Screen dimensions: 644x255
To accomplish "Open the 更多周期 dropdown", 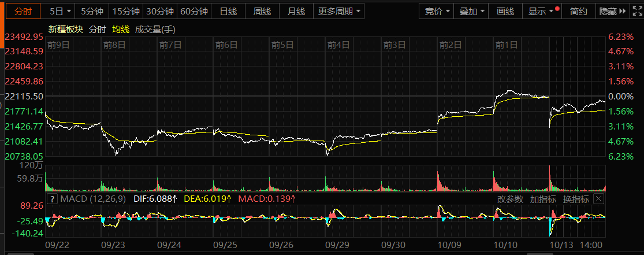I will (340, 11).
